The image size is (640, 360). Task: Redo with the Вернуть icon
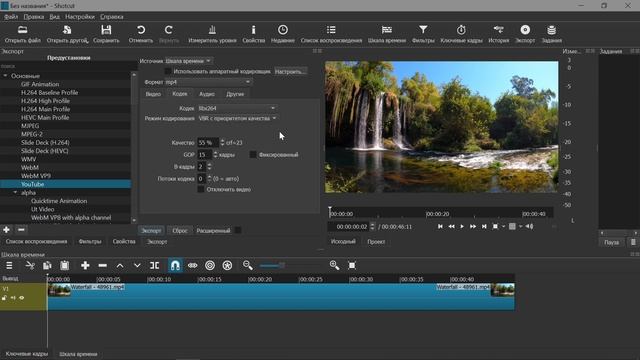(x=169, y=34)
